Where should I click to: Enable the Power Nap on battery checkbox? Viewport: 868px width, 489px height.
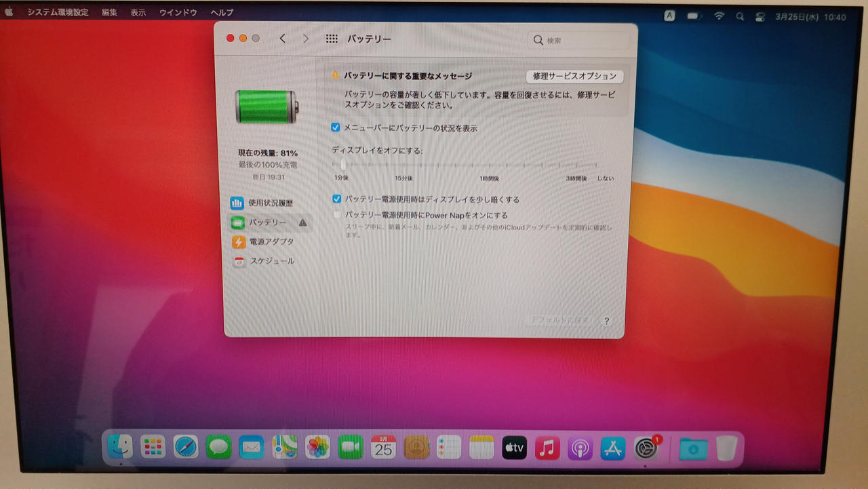coord(337,215)
